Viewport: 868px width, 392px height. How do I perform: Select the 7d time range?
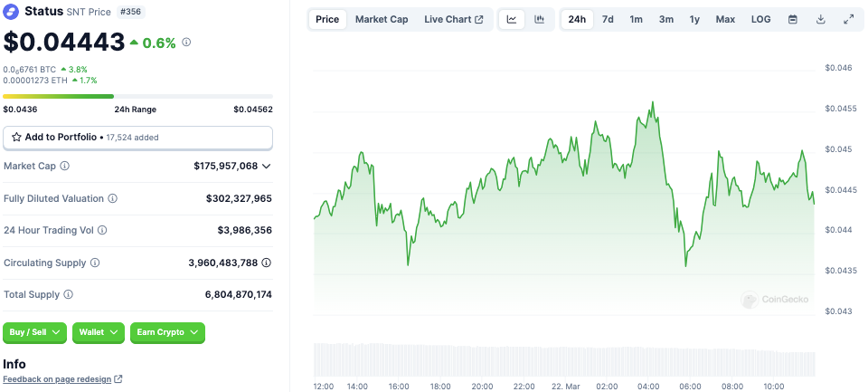pos(608,19)
